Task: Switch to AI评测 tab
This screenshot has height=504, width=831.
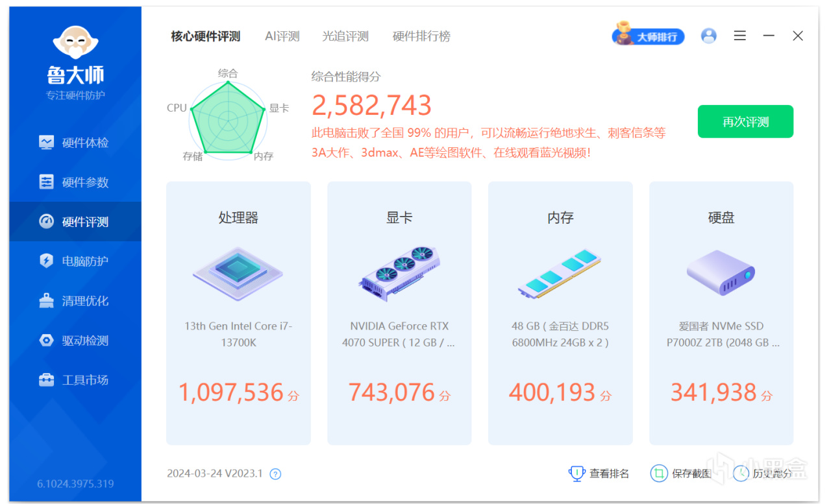Action: [282, 36]
